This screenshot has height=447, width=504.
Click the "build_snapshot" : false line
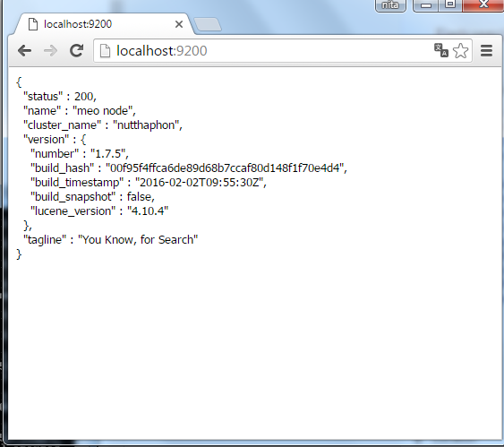point(92,197)
